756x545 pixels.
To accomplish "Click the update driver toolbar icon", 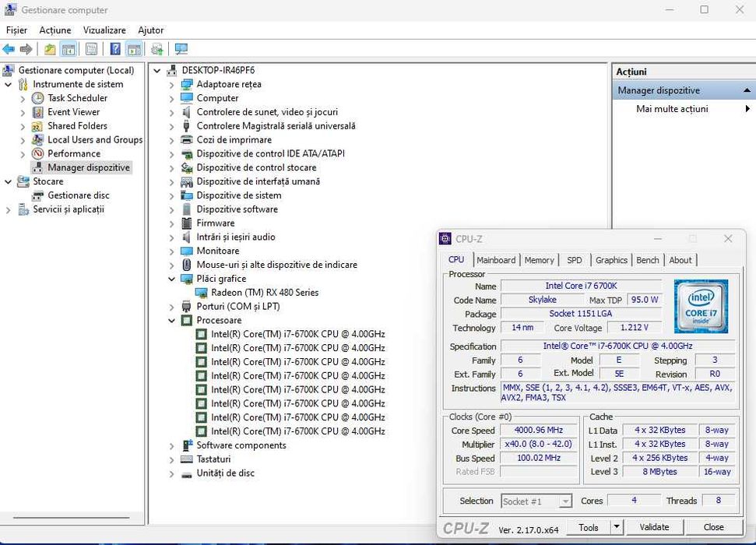I will point(157,49).
